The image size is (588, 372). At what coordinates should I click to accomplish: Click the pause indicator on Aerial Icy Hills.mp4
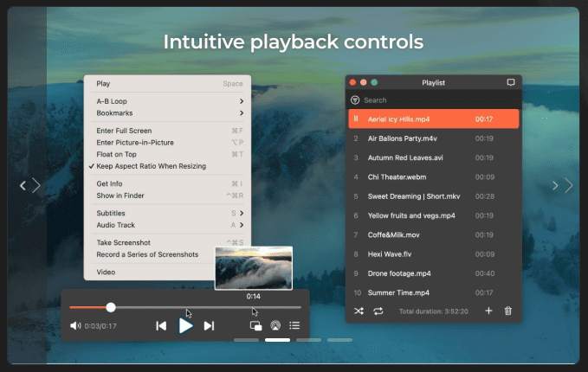coord(356,119)
